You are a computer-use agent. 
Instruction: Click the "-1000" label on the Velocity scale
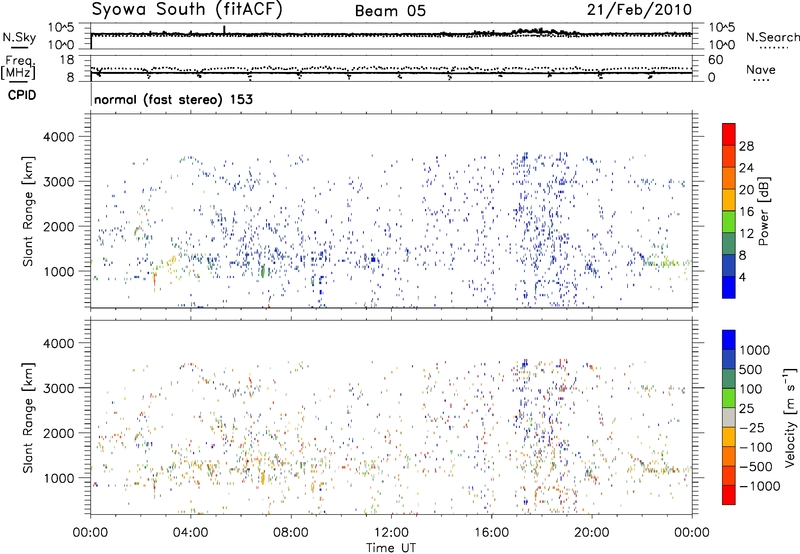[760, 486]
